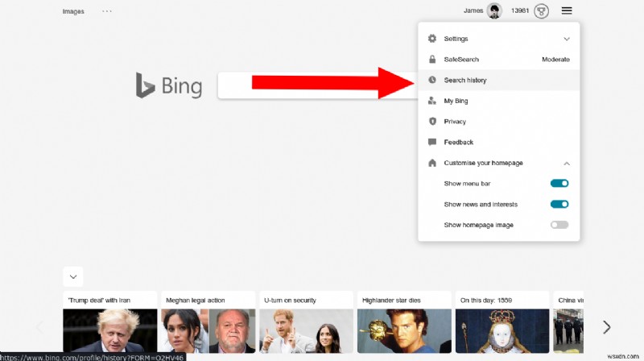
Task: Click the Show menu bar label
Action: point(467,184)
